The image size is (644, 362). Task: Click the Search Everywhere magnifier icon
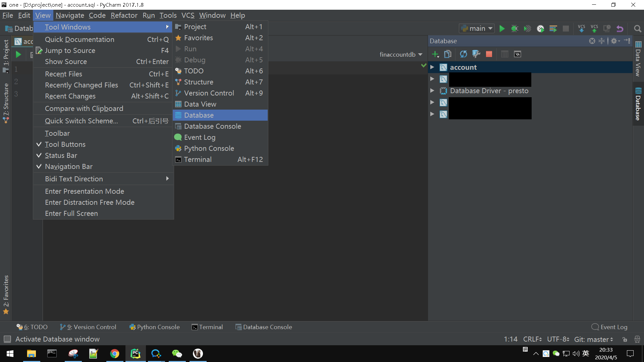pyautogui.click(x=638, y=28)
